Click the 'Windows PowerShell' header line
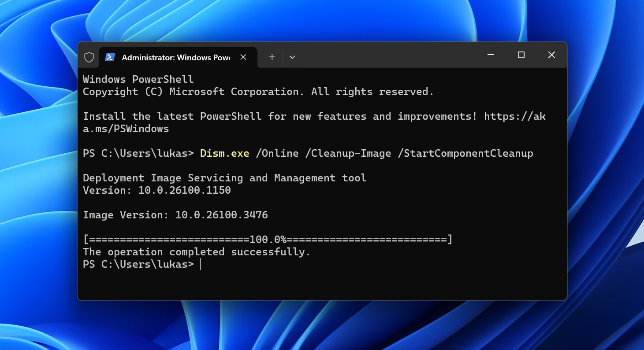 138,79
